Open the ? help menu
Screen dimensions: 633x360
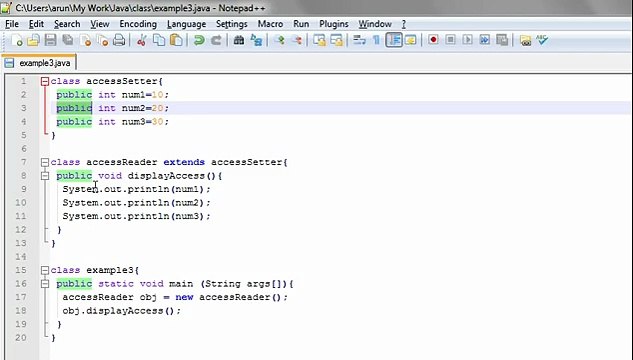[404, 24]
